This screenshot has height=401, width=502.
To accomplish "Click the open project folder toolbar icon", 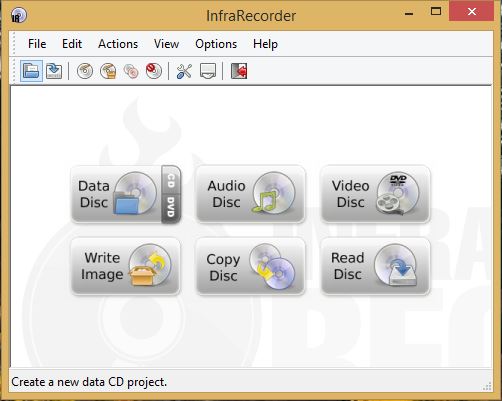I will [x=31, y=71].
